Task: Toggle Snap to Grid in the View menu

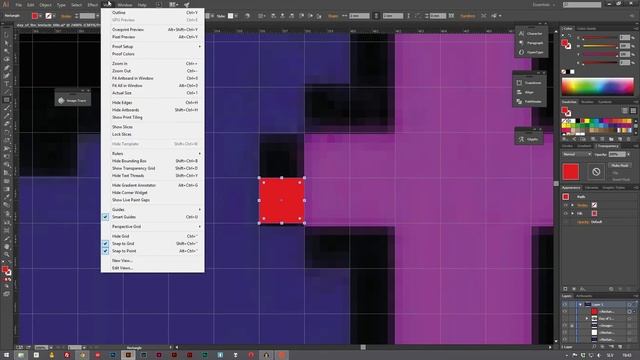Action: point(153,244)
